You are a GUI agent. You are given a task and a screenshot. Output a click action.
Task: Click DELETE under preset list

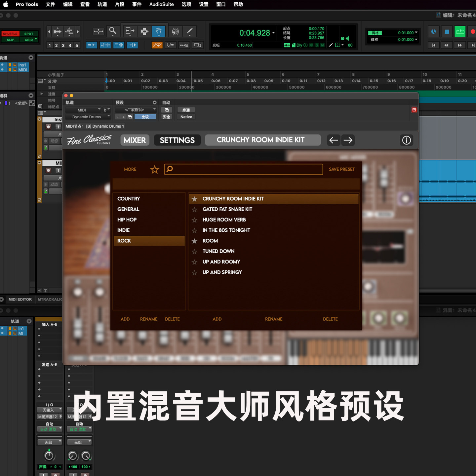[330, 319]
